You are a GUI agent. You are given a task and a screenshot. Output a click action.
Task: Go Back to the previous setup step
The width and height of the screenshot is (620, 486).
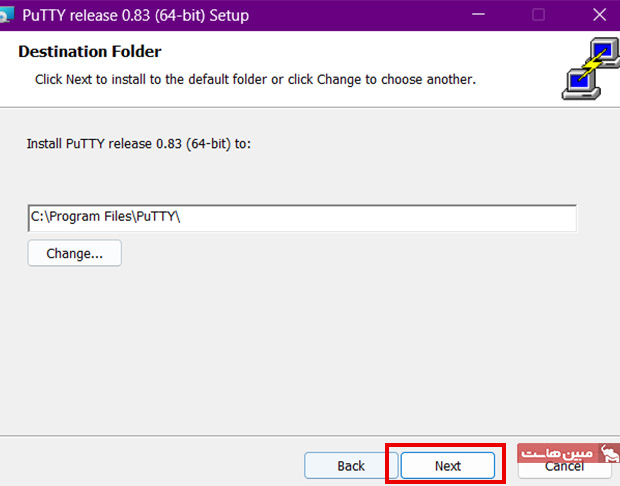350,466
